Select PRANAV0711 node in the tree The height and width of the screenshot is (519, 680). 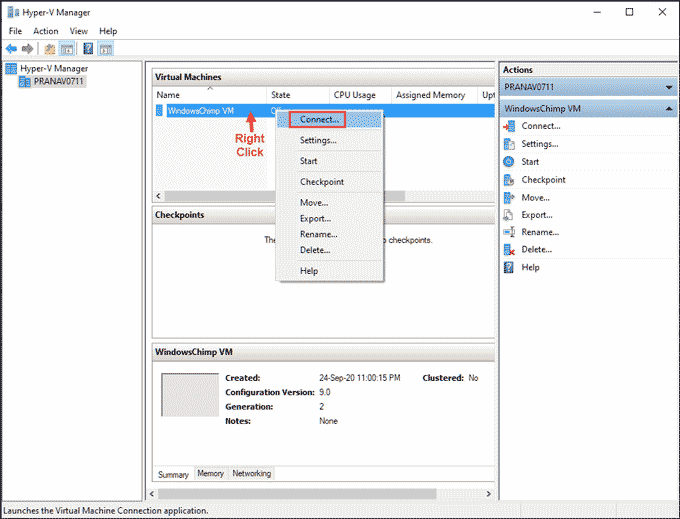click(59, 82)
